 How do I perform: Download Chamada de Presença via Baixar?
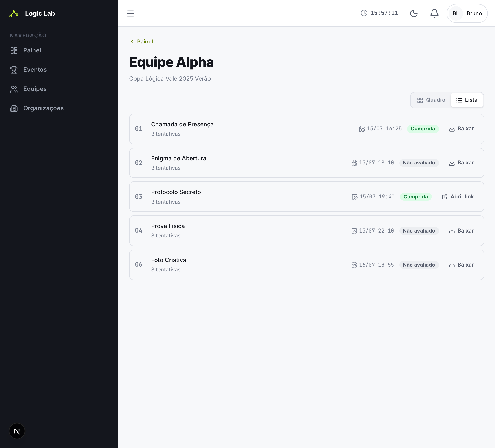pos(461,129)
